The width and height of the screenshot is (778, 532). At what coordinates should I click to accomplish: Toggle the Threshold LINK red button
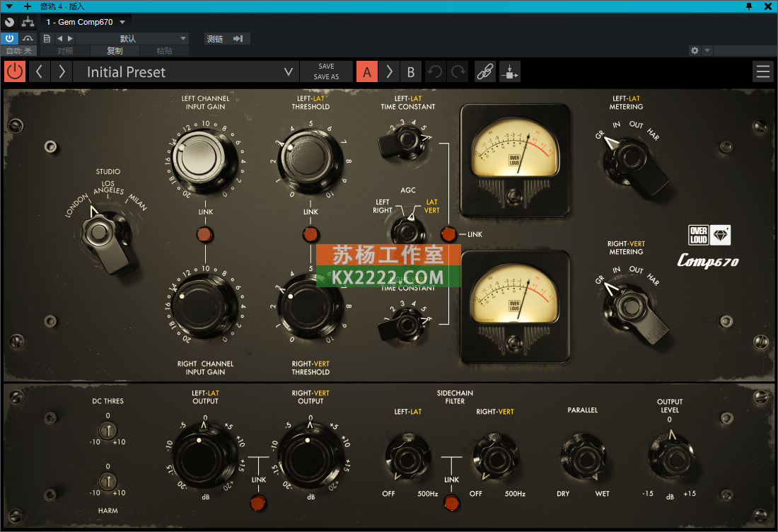[310, 233]
